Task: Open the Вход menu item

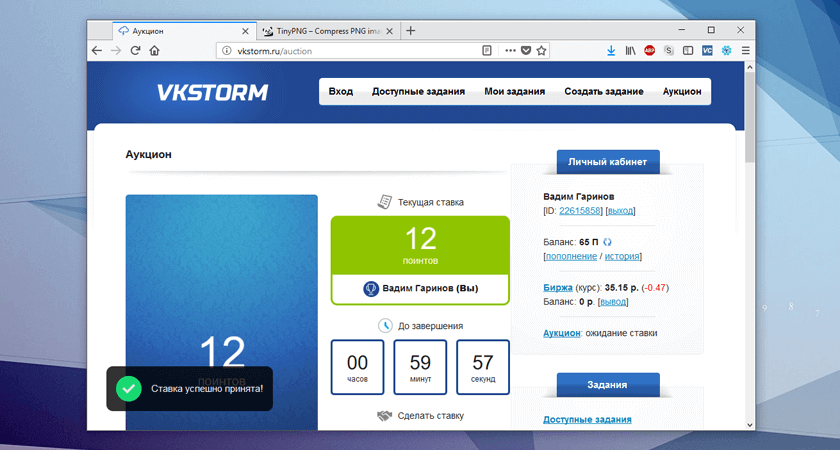Action: click(341, 92)
